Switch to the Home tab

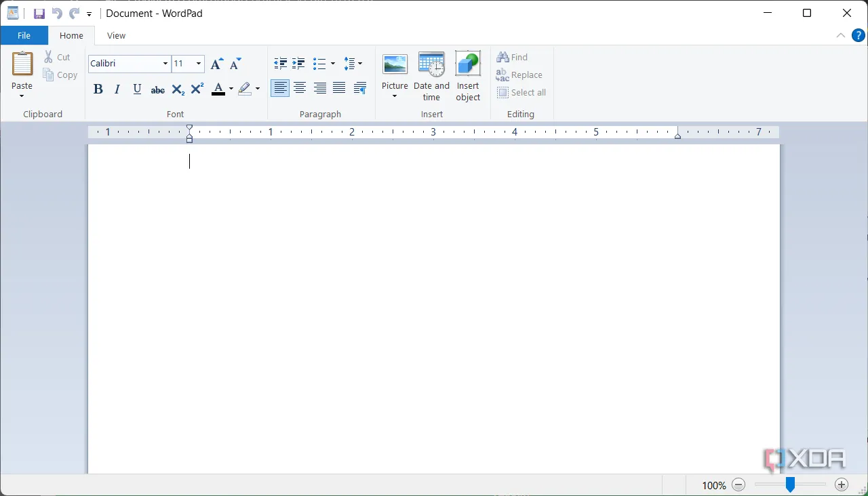71,36
